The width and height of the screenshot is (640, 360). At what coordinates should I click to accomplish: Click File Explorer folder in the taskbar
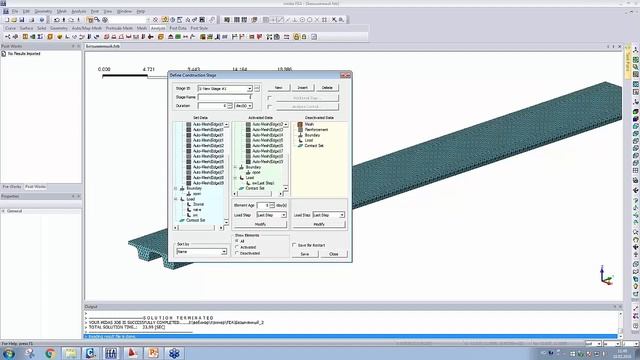[71, 353]
